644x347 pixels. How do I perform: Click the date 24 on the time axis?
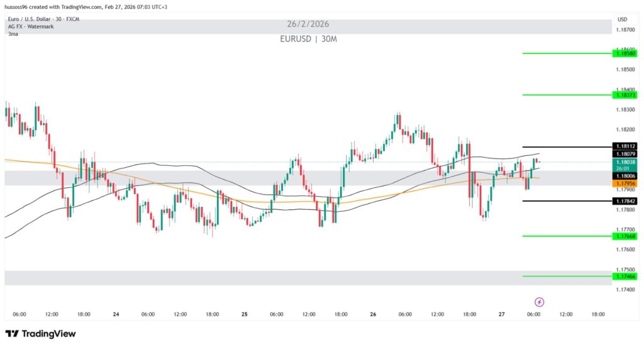pos(116,314)
